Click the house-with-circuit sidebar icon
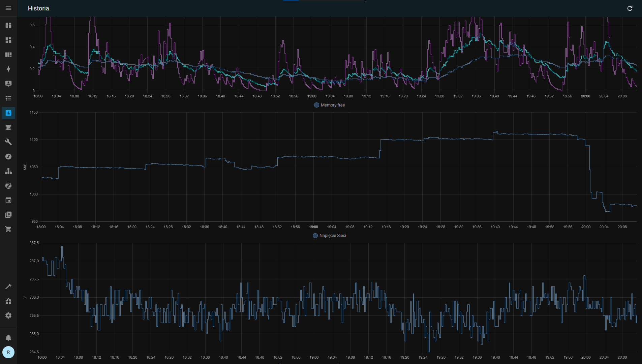The height and width of the screenshot is (364, 642). 8,301
